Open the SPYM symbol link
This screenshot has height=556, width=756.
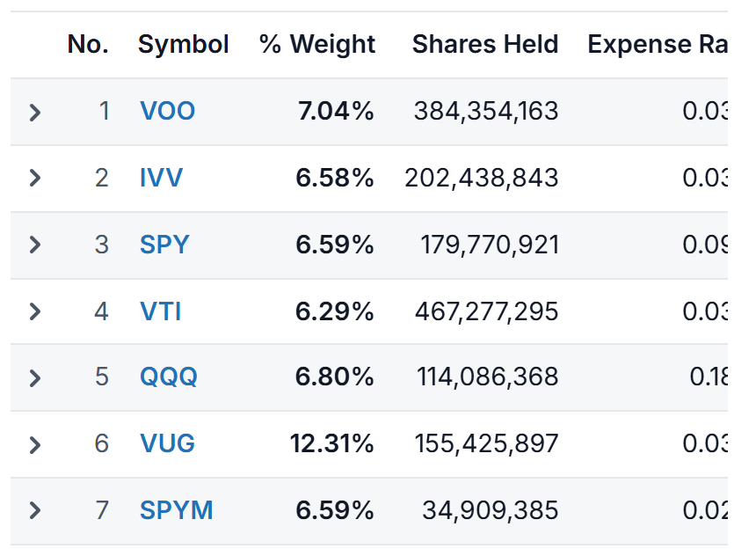click(177, 510)
